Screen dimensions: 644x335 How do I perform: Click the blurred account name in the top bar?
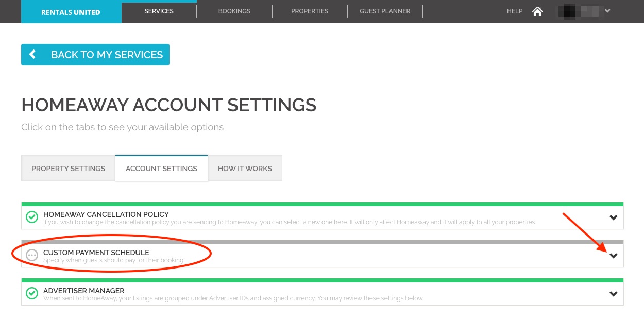580,11
